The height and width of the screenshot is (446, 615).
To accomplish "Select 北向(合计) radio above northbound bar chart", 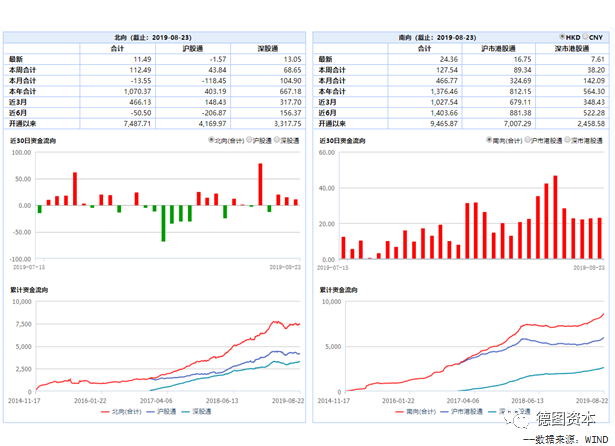I will 213,141.
